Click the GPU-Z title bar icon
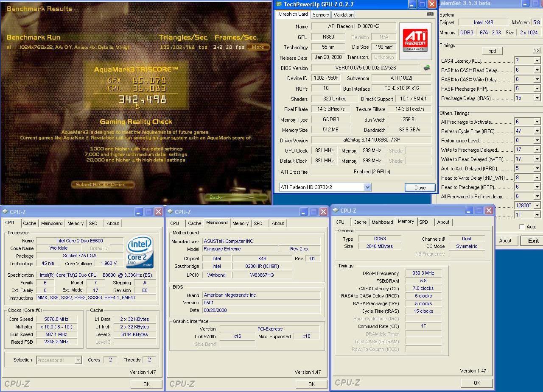Image resolution: width=543 pixels, height=392 pixels. [279, 4]
